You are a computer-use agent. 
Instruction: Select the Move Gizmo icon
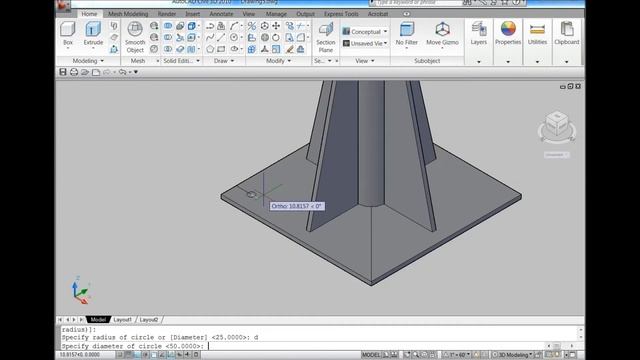point(442,29)
